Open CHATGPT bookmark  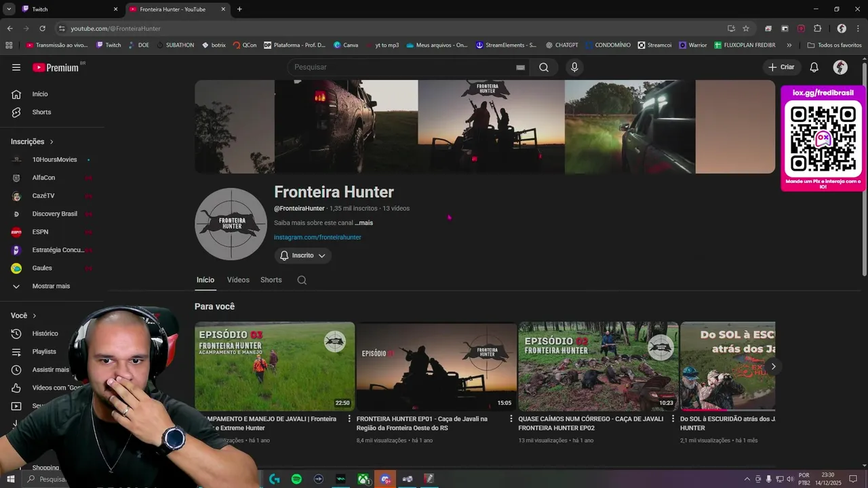[562, 45]
